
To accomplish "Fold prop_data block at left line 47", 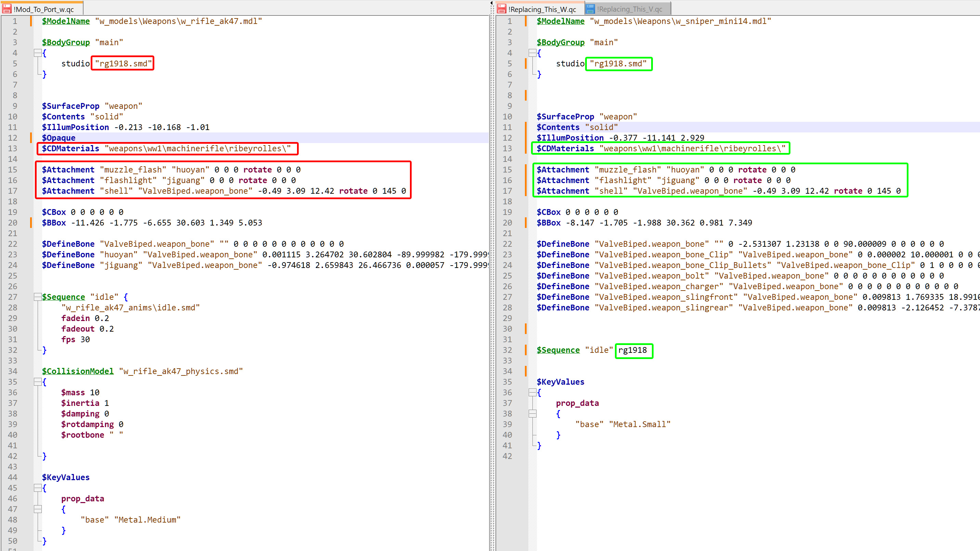I will pos(37,509).
